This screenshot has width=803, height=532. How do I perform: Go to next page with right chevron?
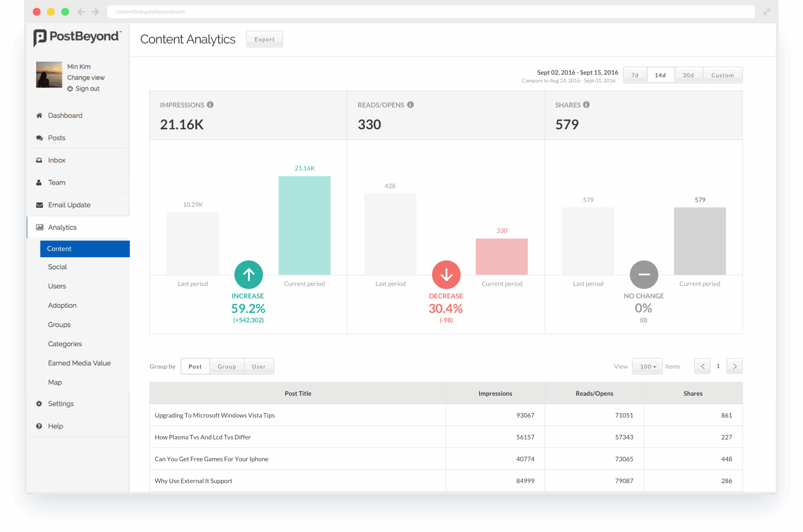pos(735,366)
